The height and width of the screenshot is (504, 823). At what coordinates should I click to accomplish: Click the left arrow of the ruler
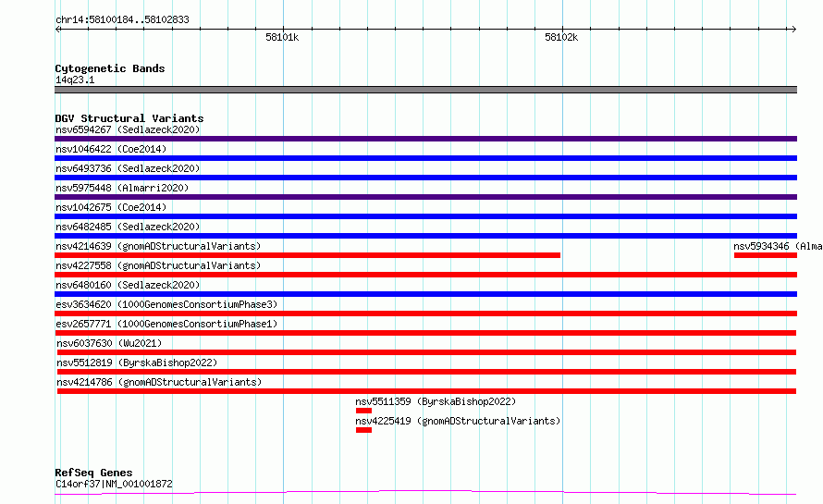[x=58, y=30]
